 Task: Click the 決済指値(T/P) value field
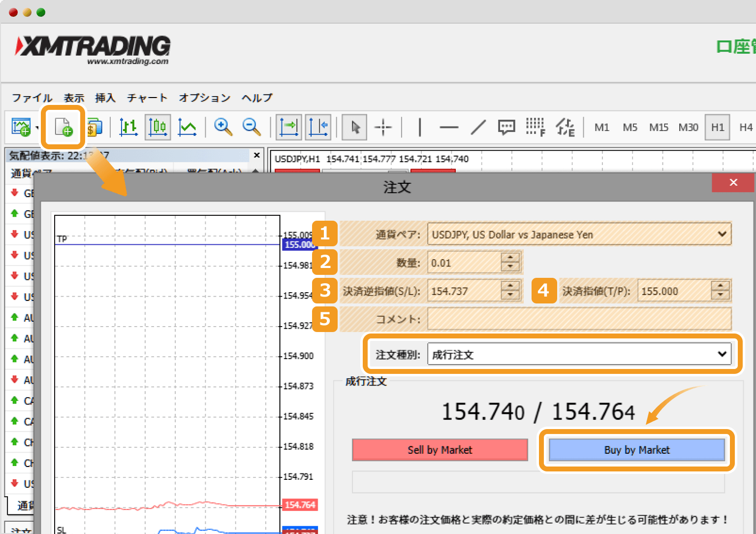tap(674, 291)
